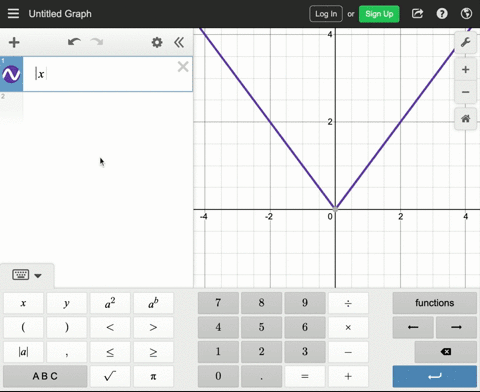Image resolution: width=480 pixels, height=392 pixels.
Task: Tap the 5 key
Action: coord(262,327)
